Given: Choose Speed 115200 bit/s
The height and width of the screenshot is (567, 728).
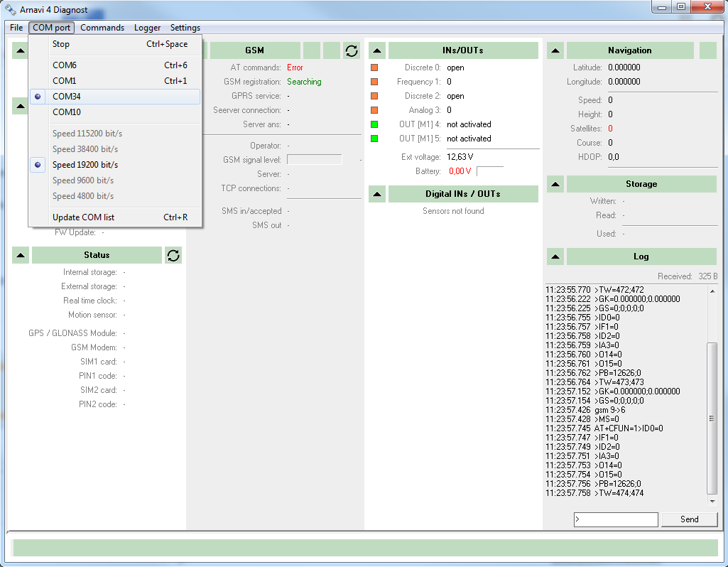Looking at the screenshot, I should click(115, 134).
